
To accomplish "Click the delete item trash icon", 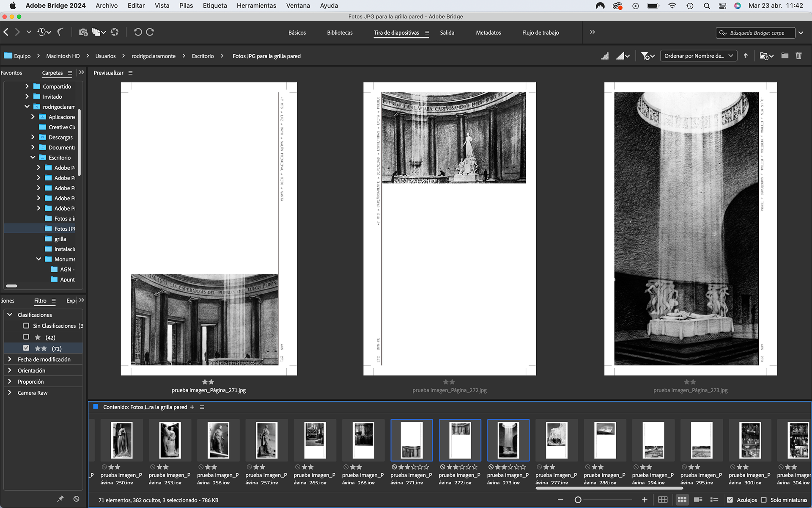I will 798,56.
